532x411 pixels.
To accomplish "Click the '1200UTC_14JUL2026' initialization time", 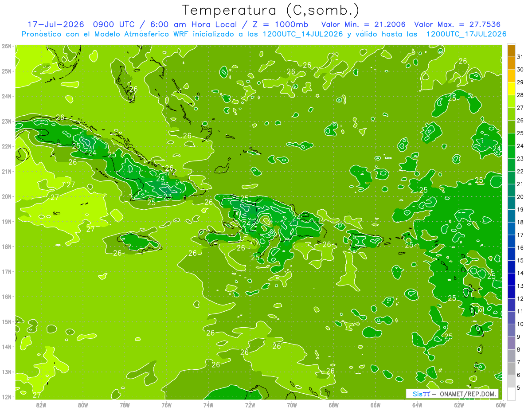I will pos(303,34).
